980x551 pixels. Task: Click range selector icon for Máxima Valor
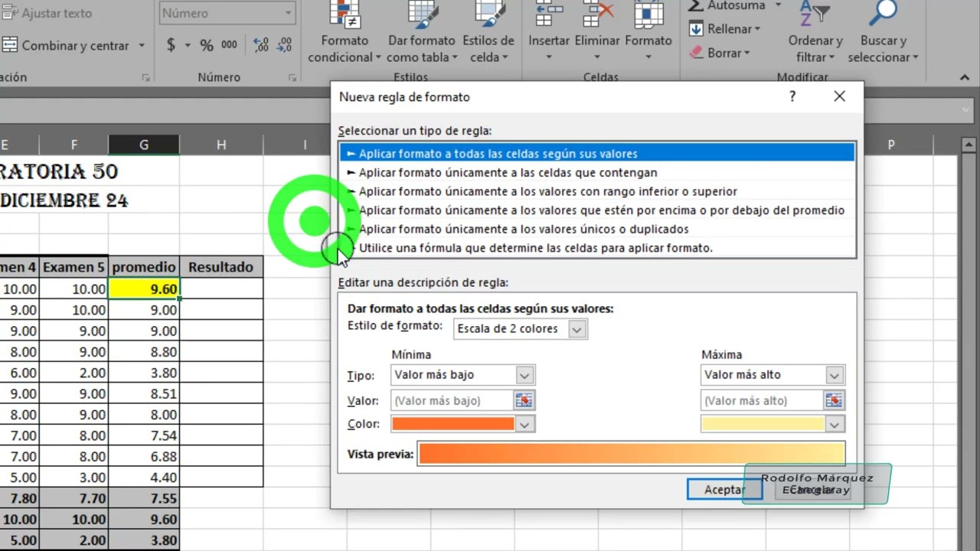pyautogui.click(x=834, y=400)
